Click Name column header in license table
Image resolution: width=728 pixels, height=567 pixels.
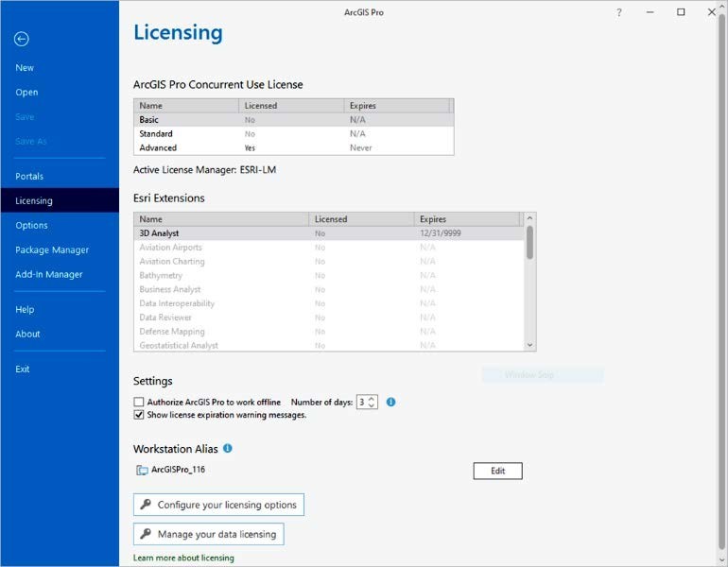click(x=186, y=106)
